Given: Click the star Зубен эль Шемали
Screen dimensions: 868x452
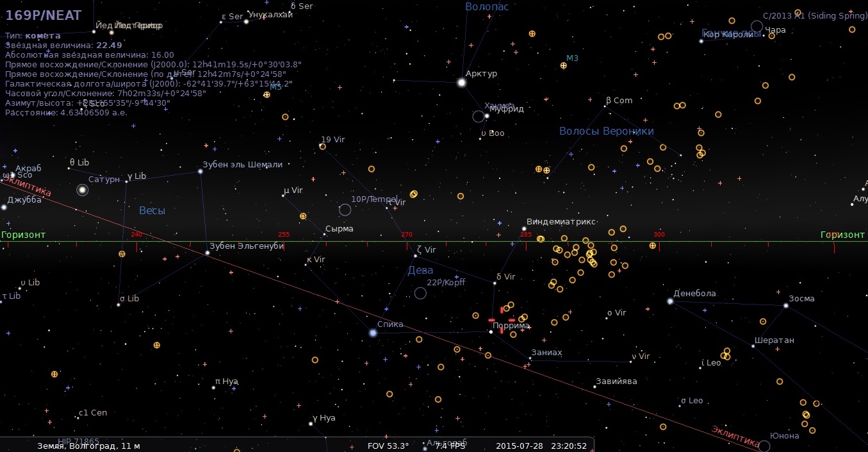Looking at the screenshot, I should 201,171.
